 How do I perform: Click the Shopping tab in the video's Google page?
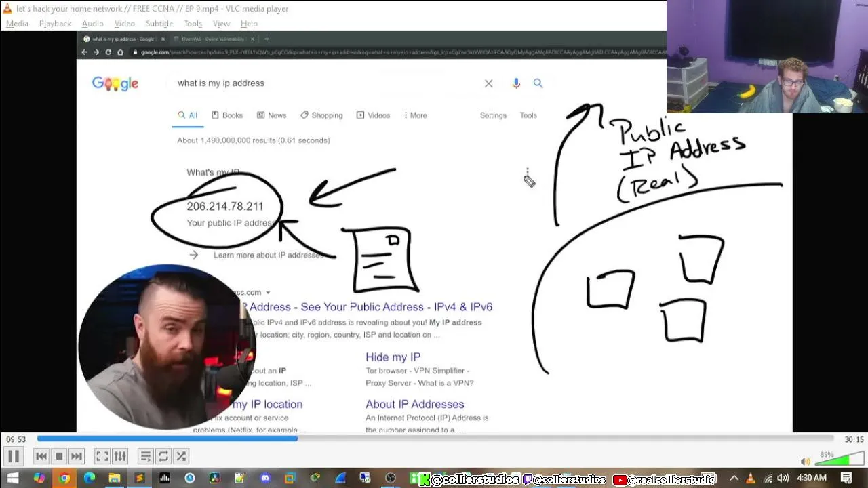point(321,115)
